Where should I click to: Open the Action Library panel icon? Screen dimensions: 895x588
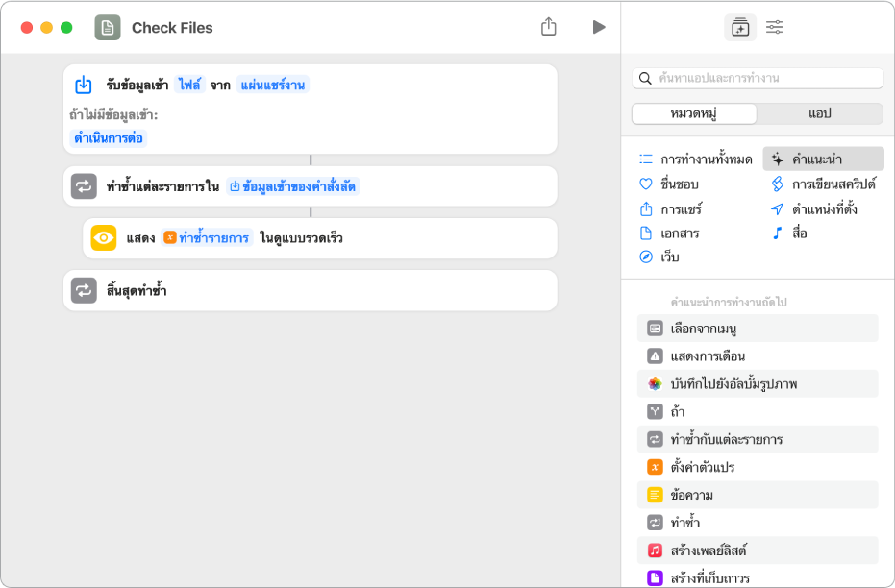click(739, 28)
